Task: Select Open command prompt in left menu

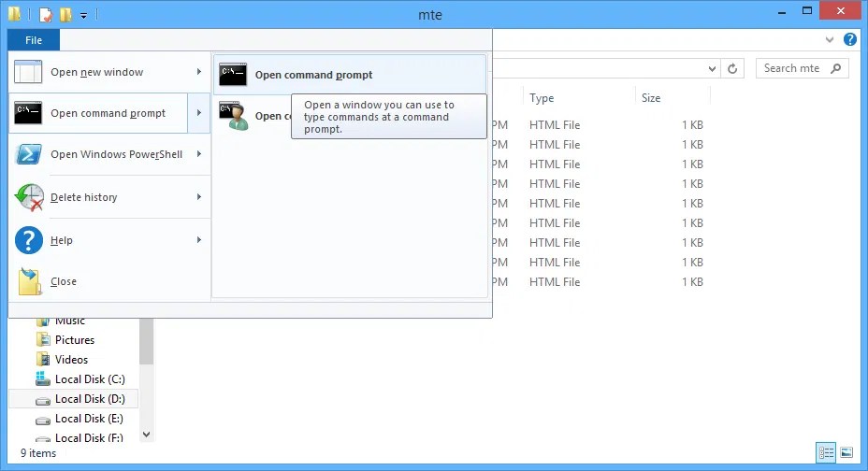Action: (108, 113)
